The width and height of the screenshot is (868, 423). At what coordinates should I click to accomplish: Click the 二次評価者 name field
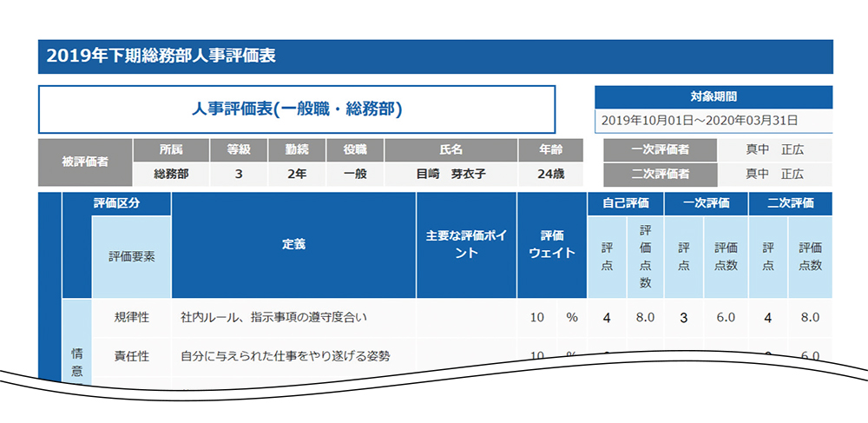click(774, 174)
